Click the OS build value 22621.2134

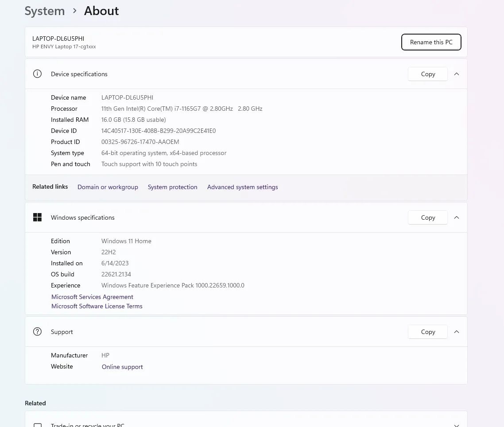point(116,274)
